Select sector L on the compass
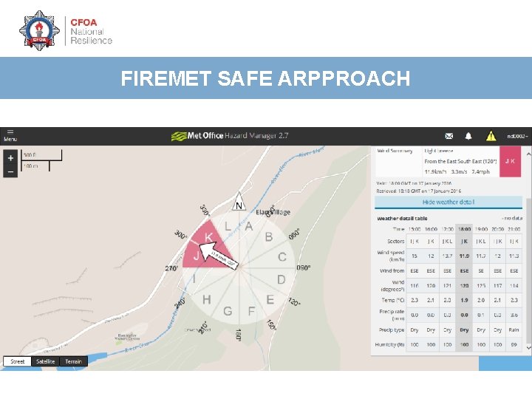 click(228, 226)
